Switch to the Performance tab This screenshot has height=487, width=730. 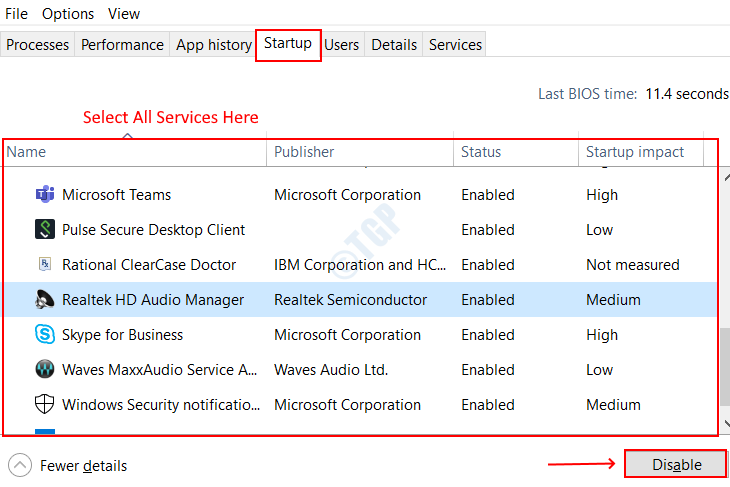[x=122, y=45]
